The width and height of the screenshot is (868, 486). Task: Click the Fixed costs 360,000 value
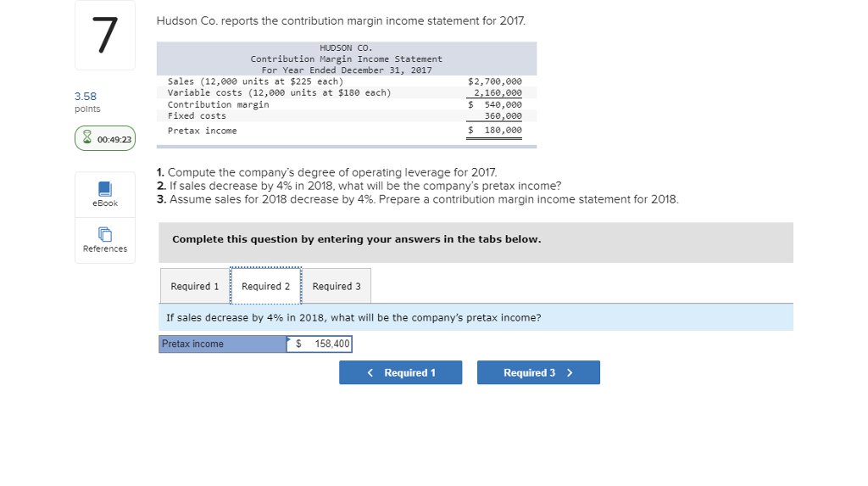click(x=503, y=116)
